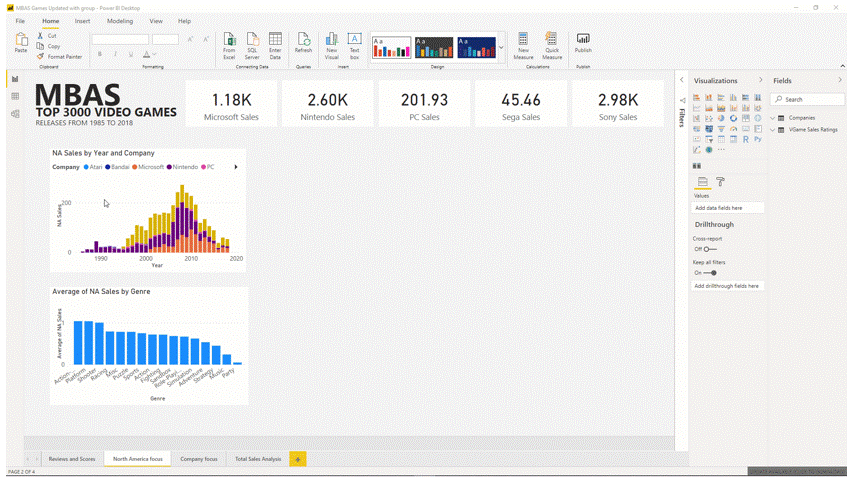Image resolution: width=853 pixels, height=480 pixels.
Task: Switch to the Insert ribbon tab
Action: (x=82, y=21)
